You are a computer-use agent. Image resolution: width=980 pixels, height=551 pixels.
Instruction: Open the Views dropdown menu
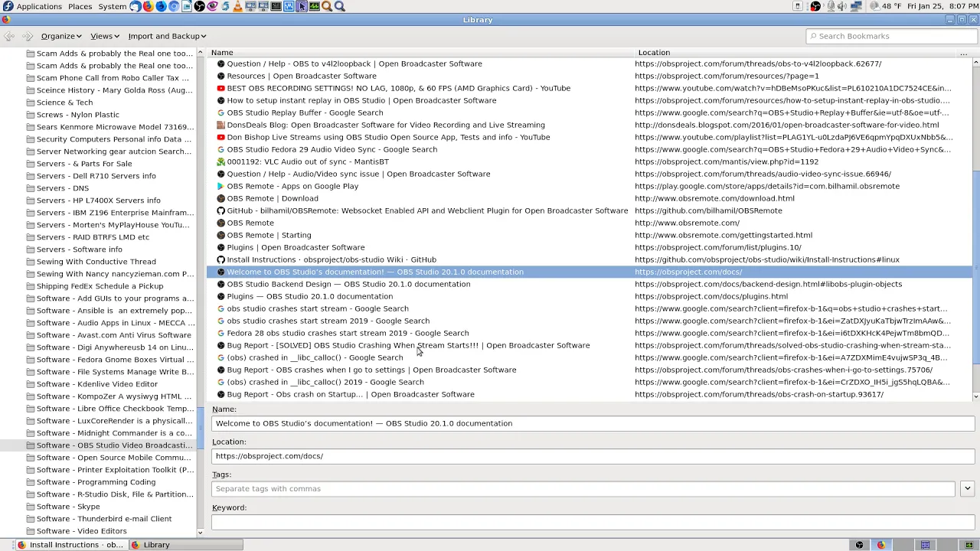click(x=105, y=36)
